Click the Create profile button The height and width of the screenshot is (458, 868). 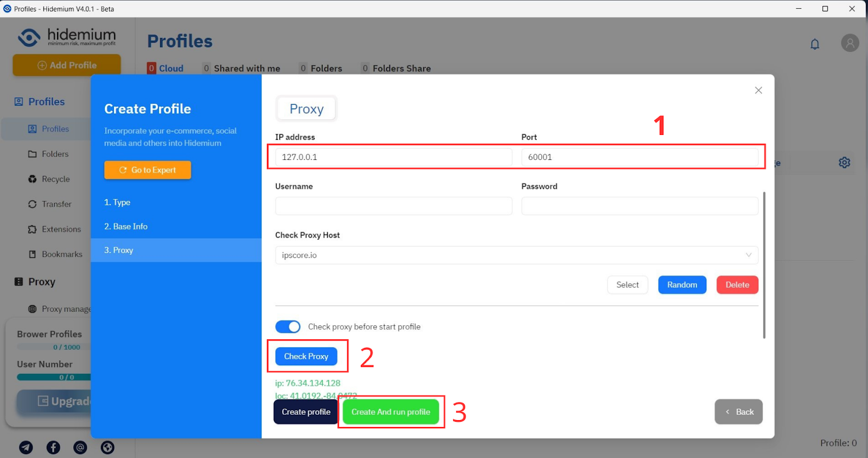click(306, 412)
